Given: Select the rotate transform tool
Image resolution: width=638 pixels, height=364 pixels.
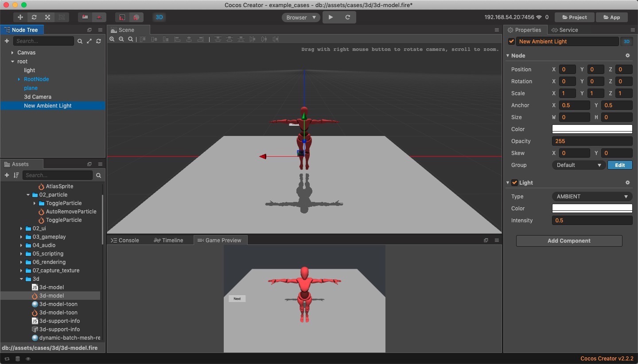Looking at the screenshot, I should point(34,17).
